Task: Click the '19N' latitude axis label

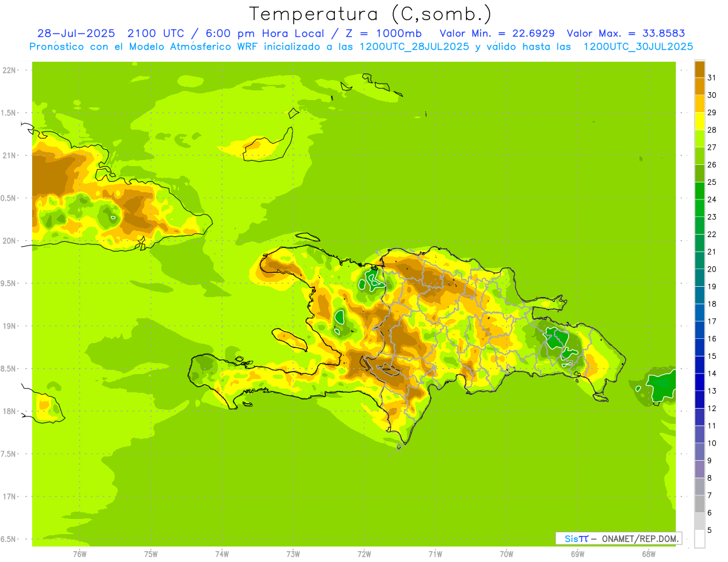Action: click(9, 326)
